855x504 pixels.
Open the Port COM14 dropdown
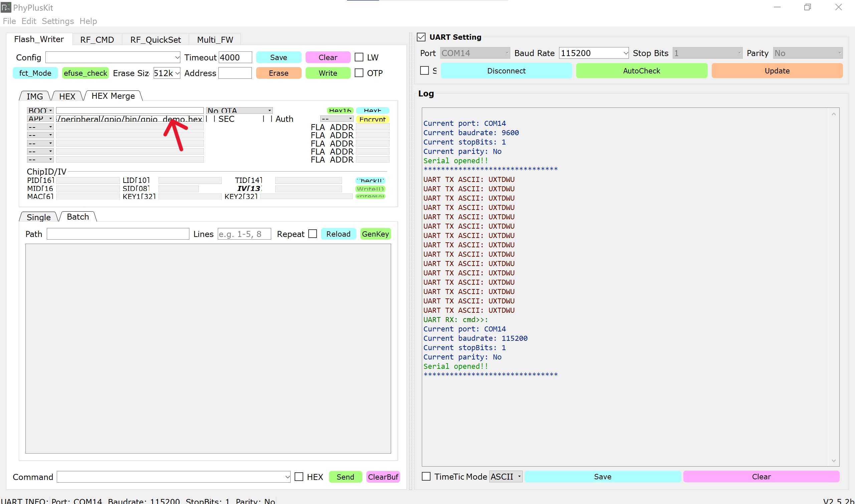tap(475, 53)
